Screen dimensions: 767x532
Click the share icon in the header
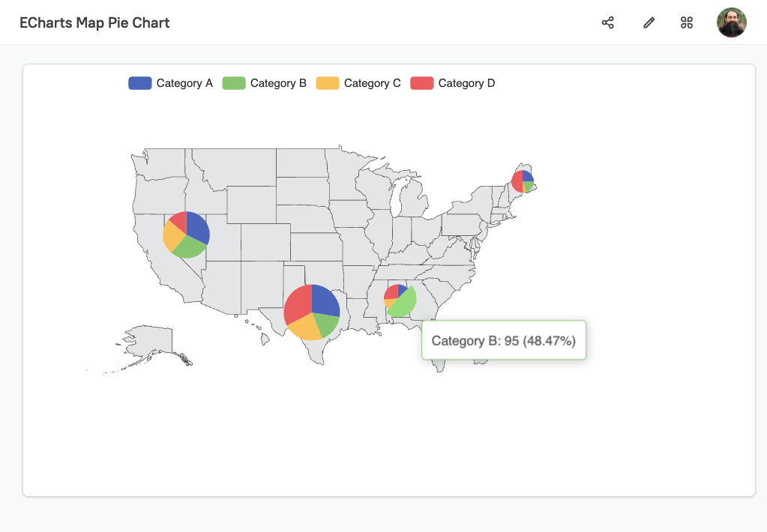(608, 22)
